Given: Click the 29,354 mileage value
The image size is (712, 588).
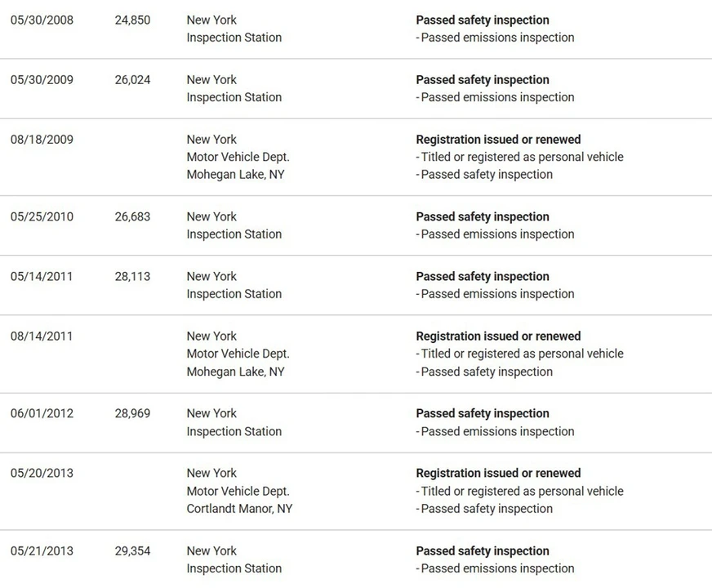Looking at the screenshot, I should 132,551.
